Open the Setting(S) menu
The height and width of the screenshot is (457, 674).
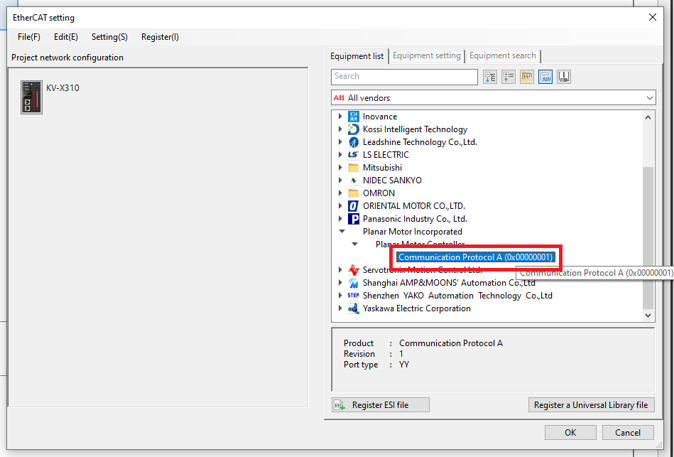[109, 37]
